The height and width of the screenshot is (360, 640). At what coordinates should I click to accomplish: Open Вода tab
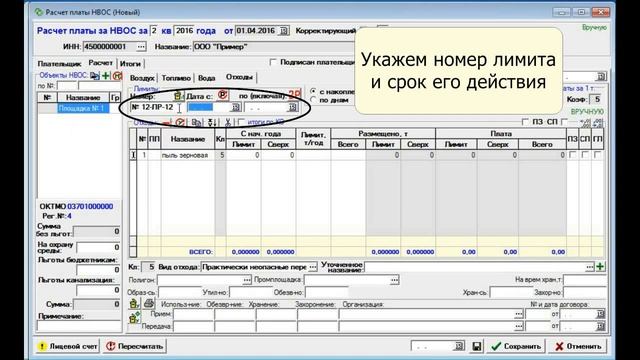tap(207, 78)
